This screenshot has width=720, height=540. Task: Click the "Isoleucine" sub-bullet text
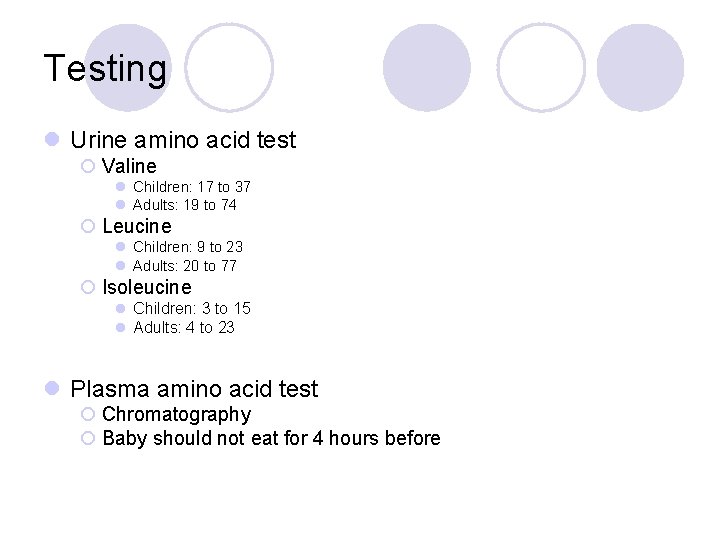click(146, 287)
